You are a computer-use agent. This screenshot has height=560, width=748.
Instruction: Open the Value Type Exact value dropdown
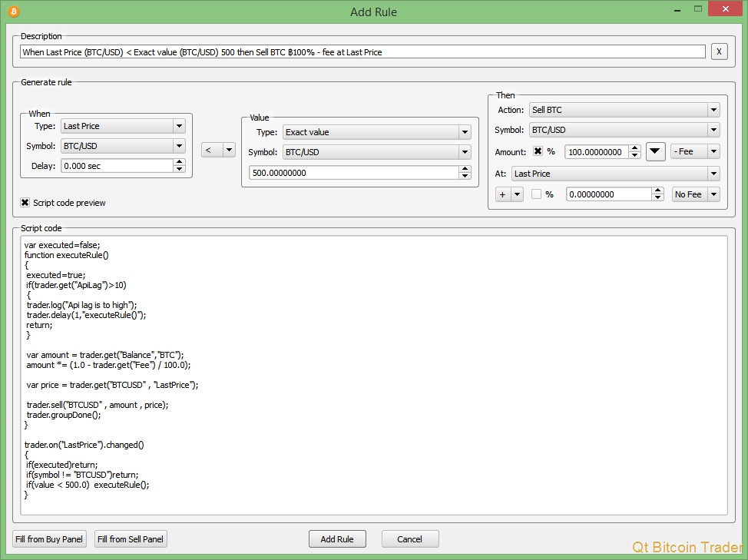click(x=377, y=132)
